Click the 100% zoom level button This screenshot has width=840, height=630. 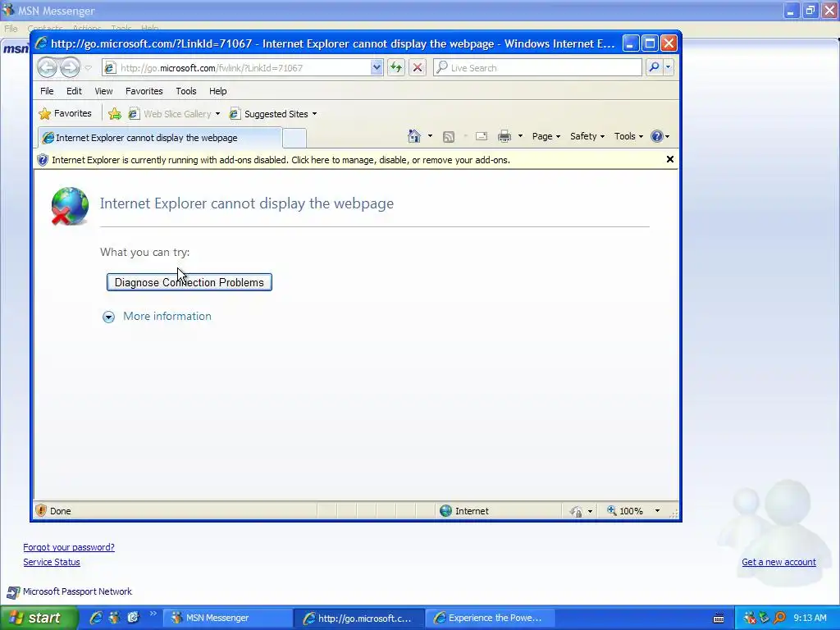pyautogui.click(x=625, y=511)
